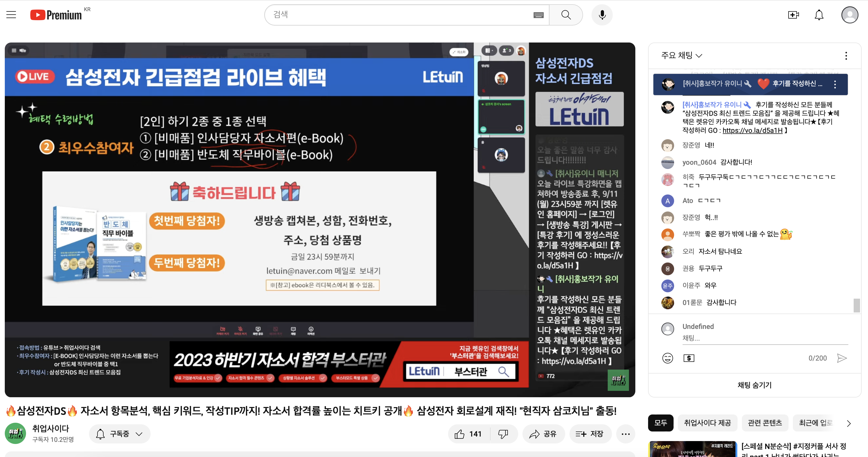Click 이윤주 avatar in chat

tap(667, 286)
